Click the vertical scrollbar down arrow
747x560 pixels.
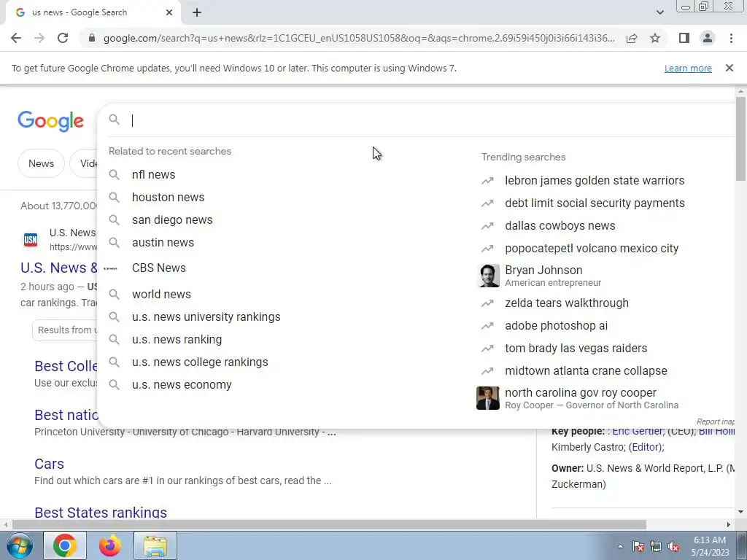740,513
